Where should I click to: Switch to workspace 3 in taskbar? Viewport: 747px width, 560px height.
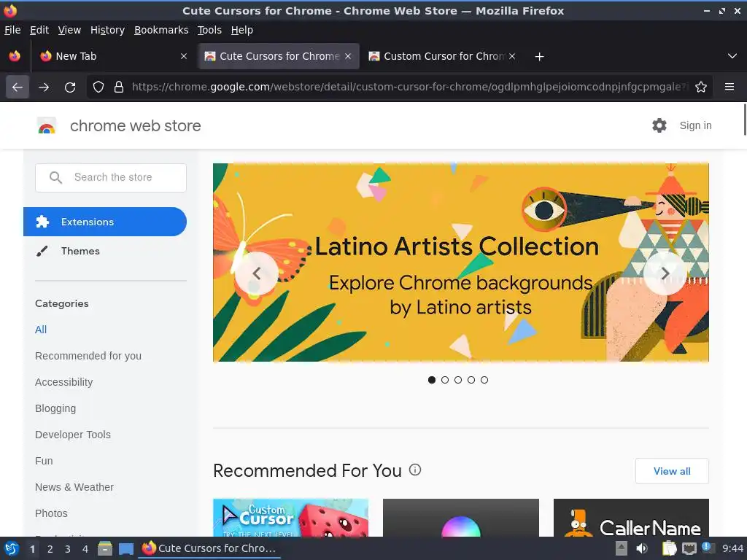[68, 549]
